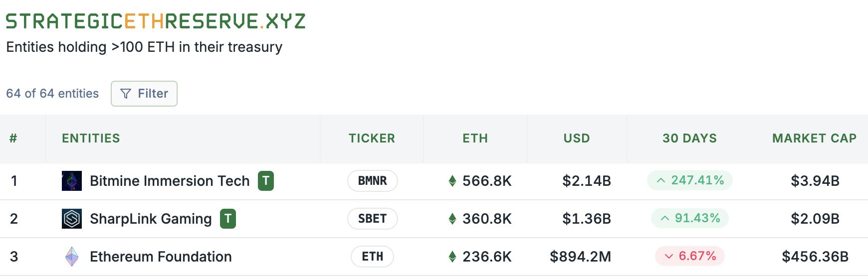Click the red 6.67% decline badge

[690, 256]
